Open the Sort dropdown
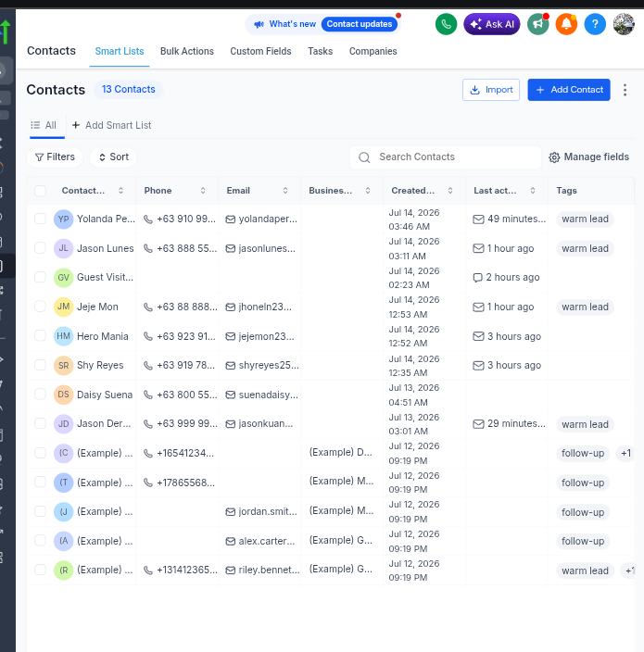The image size is (644, 652). tap(113, 157)
